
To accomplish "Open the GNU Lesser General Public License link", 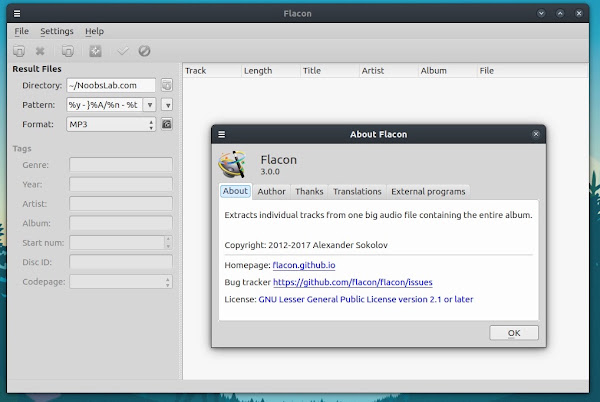I will click(366, 299).
